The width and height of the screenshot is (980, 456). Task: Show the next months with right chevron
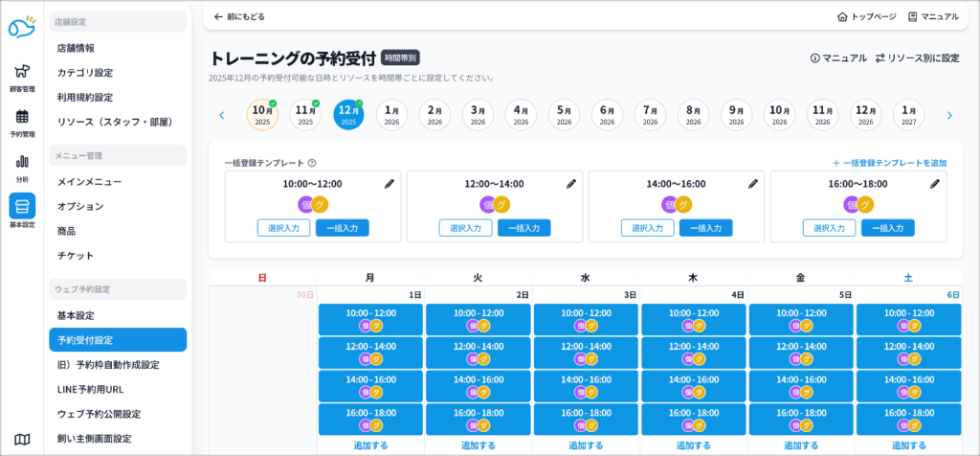pos(949,116)
